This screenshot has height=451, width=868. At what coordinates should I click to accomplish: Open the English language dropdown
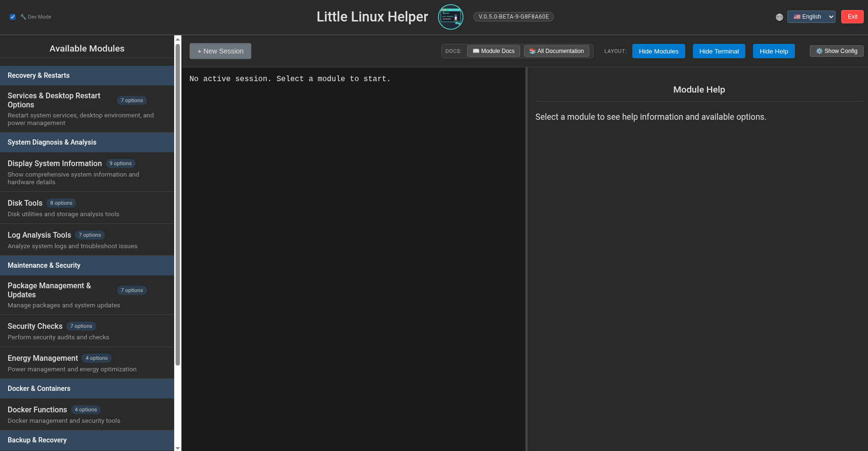click(x=811, y=17)
